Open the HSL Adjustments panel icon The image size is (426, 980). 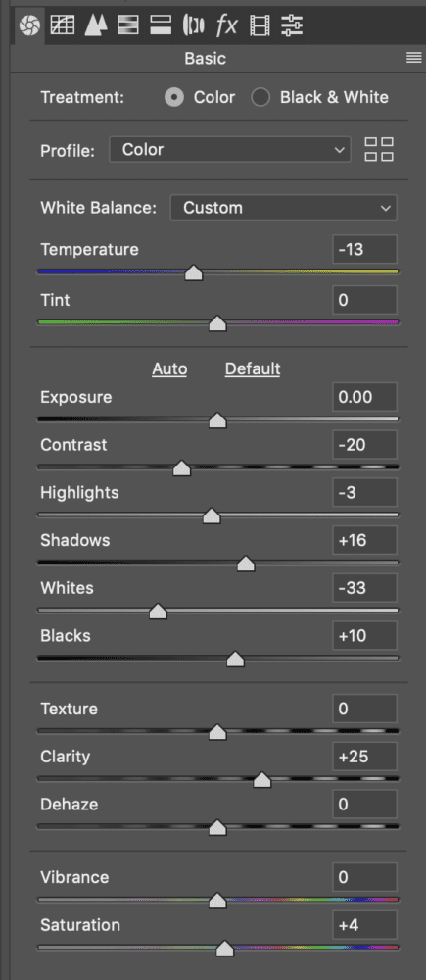pos(128,25)
